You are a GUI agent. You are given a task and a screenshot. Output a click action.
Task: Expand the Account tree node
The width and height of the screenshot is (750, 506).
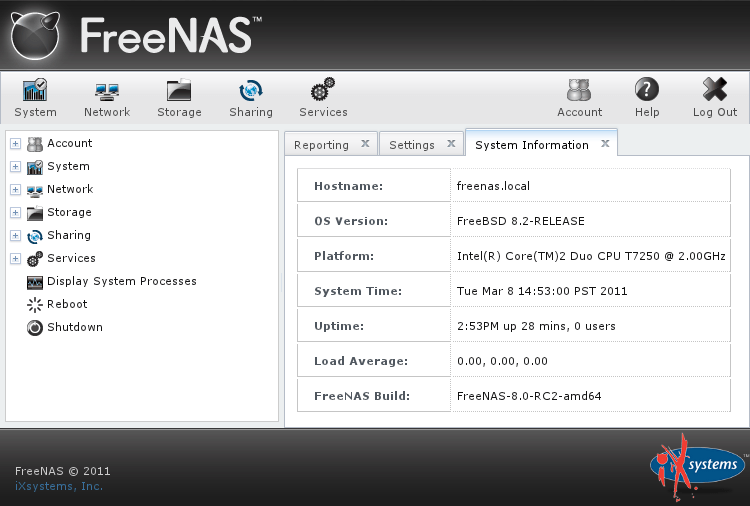tap(15, 143)
